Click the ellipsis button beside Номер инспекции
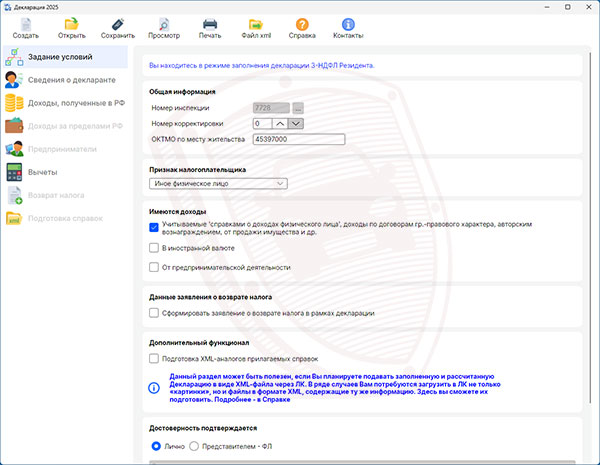The image size is (600, 465). coord(298,107)
